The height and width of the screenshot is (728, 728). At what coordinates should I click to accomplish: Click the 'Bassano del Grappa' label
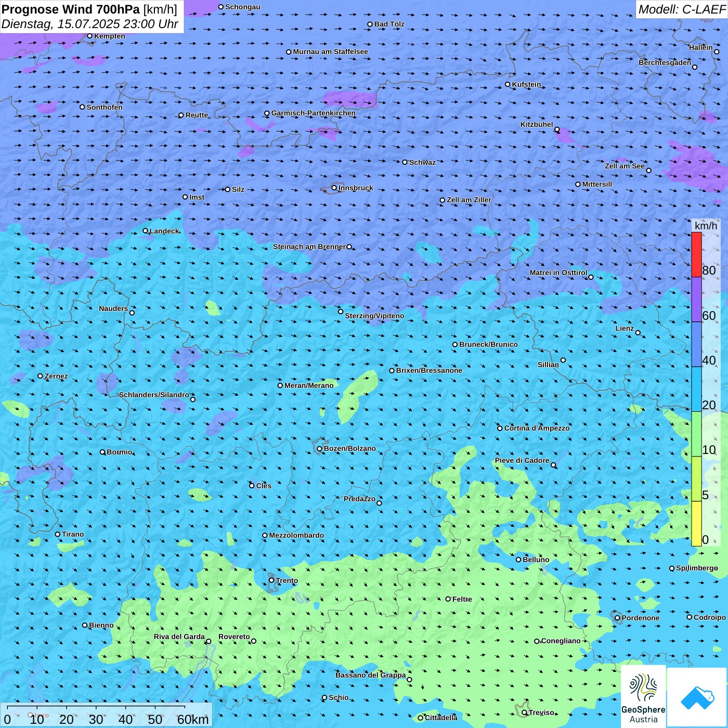point(371,675)
